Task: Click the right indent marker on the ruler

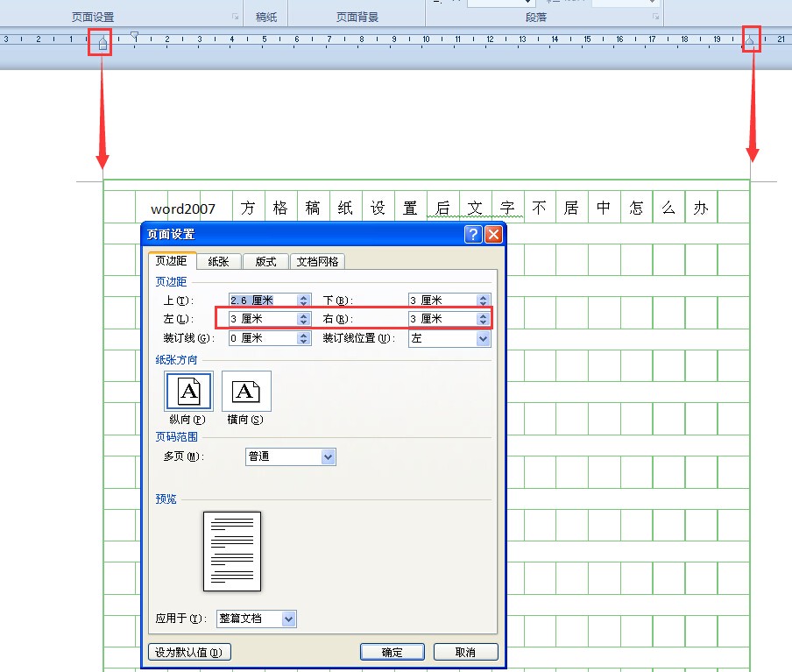Action: [x=750, y=40]
